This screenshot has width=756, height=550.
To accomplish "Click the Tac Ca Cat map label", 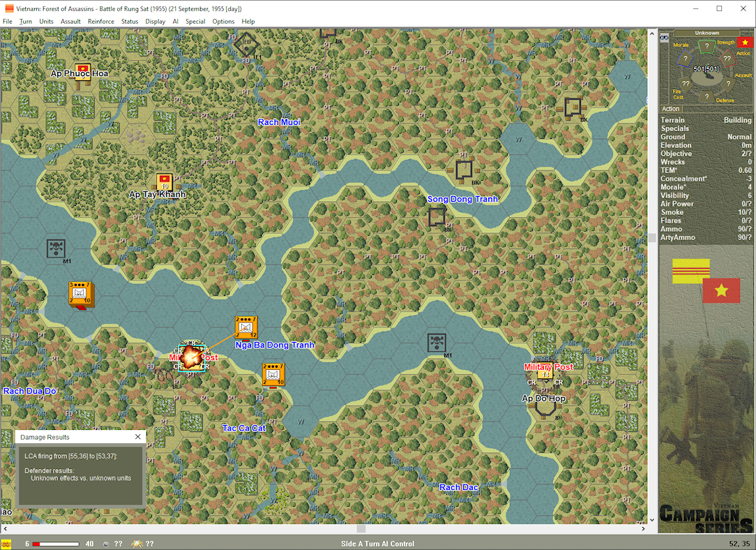I will click(x=244, y=428).
